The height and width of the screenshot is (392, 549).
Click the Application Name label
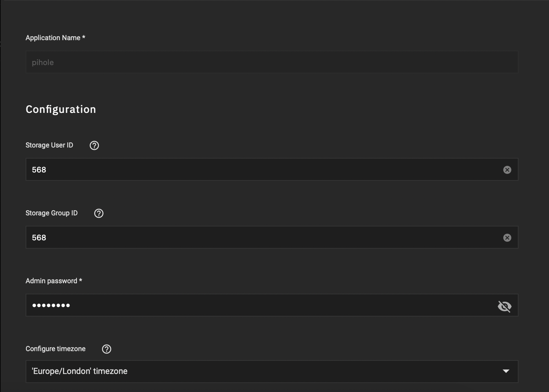[x=55, y=38]
